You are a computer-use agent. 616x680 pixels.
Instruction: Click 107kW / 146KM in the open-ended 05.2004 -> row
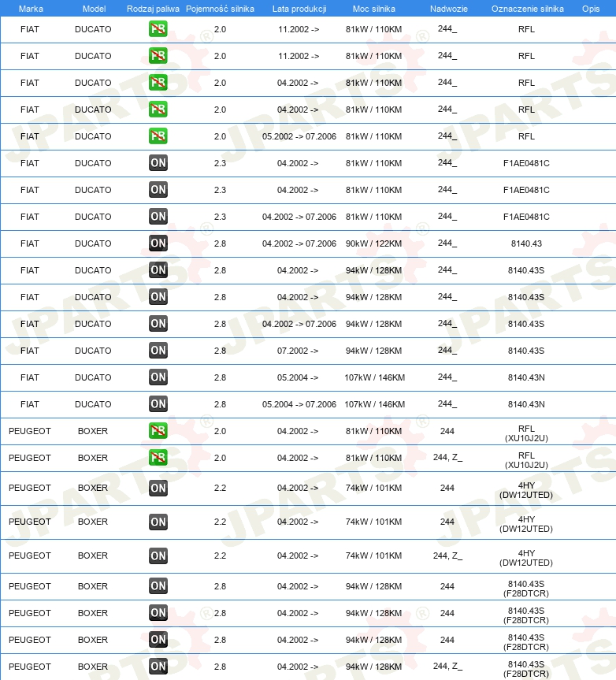point(374,377)
